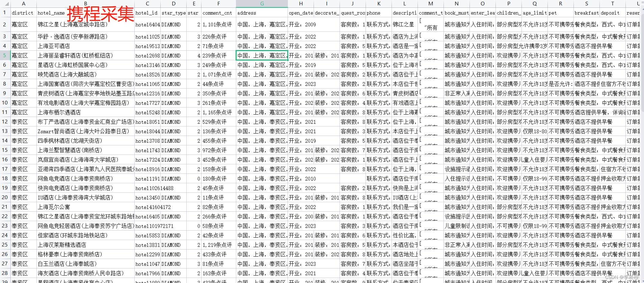This screenshot has width=644, height=283.
Task: Select hotel name cell 佳家酒店(环城东路地铁站店)
Action: click(85, 235)
